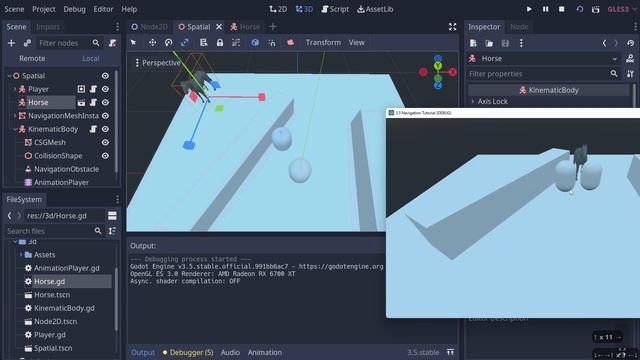
Task: Toggle visibility of KinematicBody node
Action: click(x=105, y=129)
